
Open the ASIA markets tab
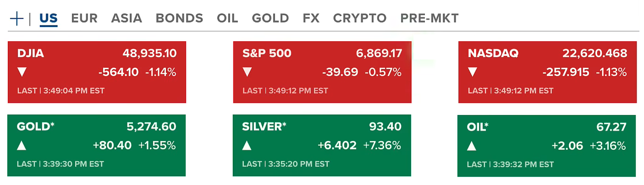coord(127,18)
